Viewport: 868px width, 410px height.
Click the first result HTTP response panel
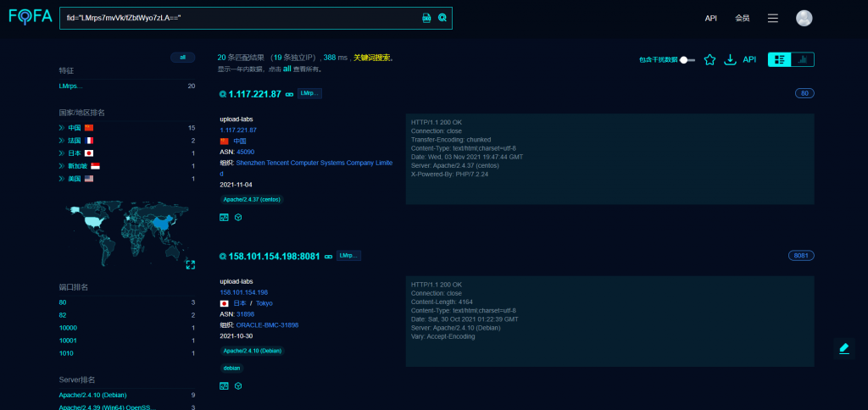610,158
